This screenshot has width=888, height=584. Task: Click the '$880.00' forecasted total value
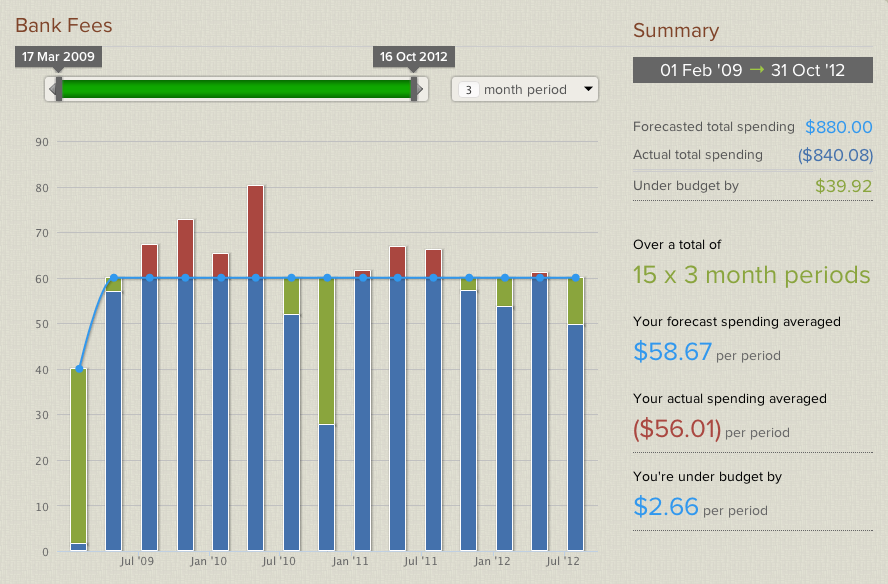838,127
